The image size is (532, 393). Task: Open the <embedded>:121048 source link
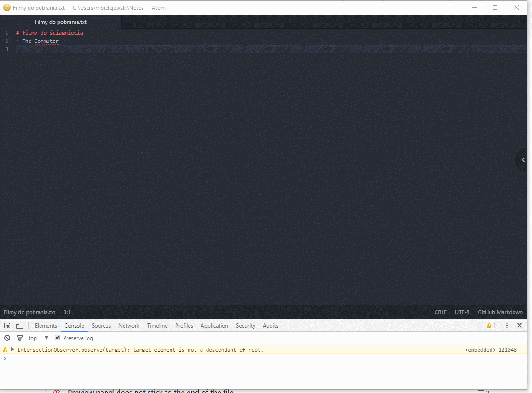(491, 350)
